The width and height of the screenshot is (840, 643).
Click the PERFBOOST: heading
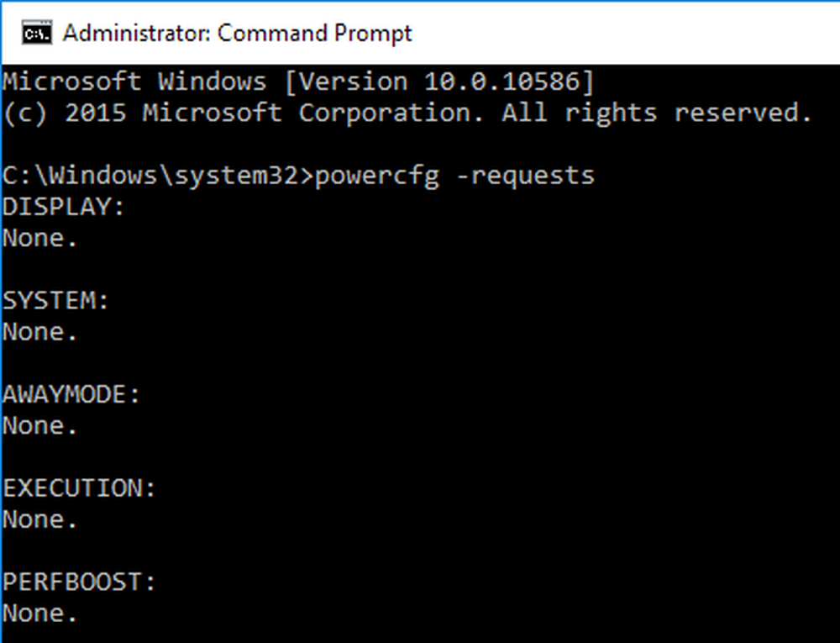tap(79, 582)
